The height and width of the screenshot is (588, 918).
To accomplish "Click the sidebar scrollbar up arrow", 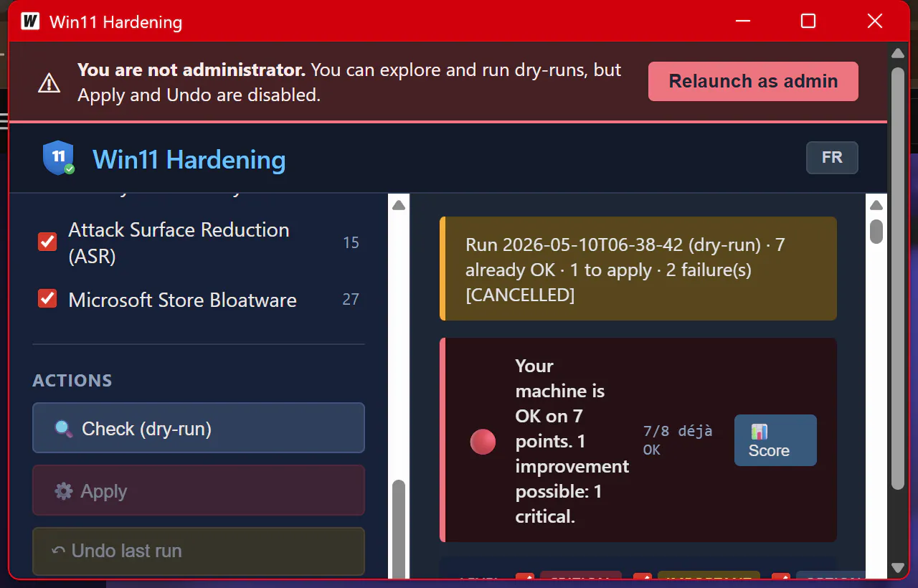I will click(x=399, y=205).
